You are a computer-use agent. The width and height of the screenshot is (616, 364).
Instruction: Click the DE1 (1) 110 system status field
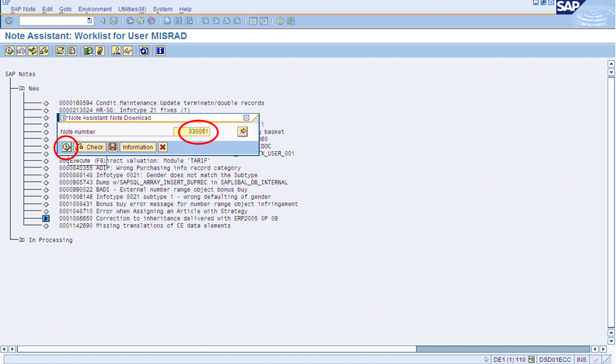point(509,359)
